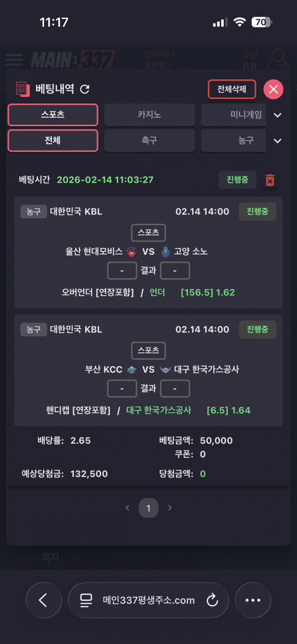Close the betting history popup
297x644 pixels.
(x=273, y=90)
